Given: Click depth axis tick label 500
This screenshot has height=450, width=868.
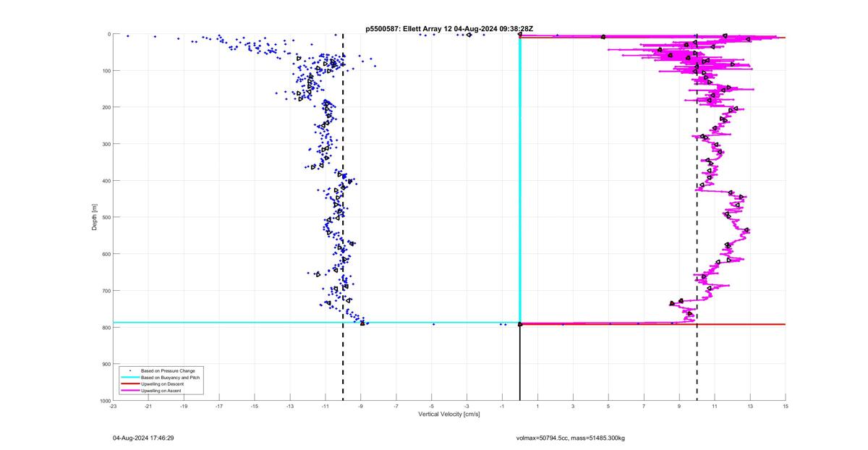Looking at the screenshot, I should (106, 217).
